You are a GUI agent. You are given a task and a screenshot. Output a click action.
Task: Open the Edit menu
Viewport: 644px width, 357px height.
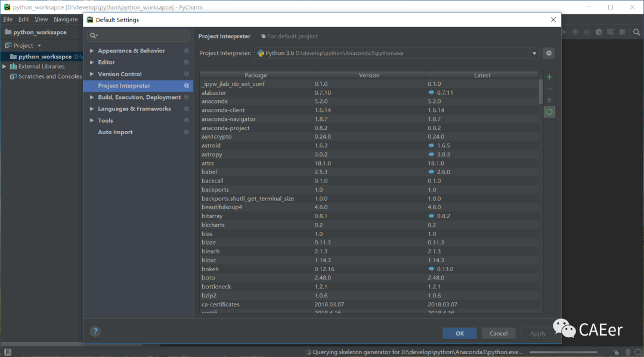pyautogui.click(x=23, y=19)
